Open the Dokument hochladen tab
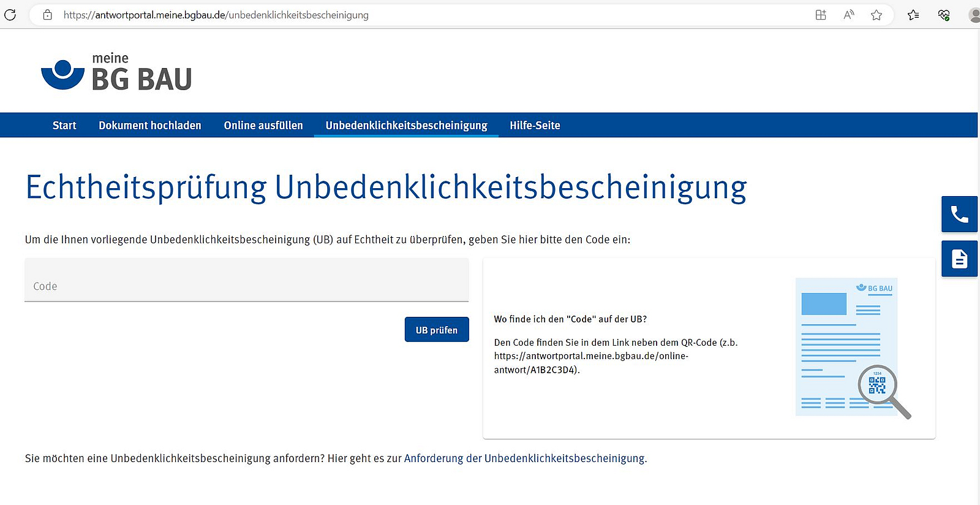The image size is (980, 505). pos(150,126)
